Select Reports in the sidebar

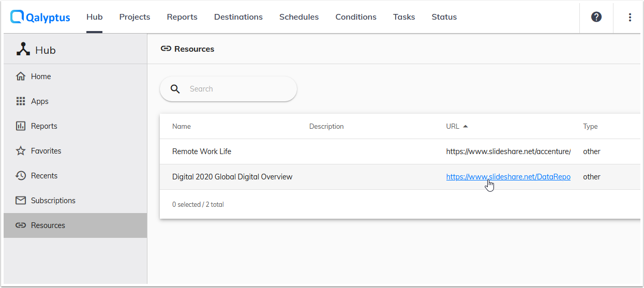pyautogui.click(x=76, y=126)
